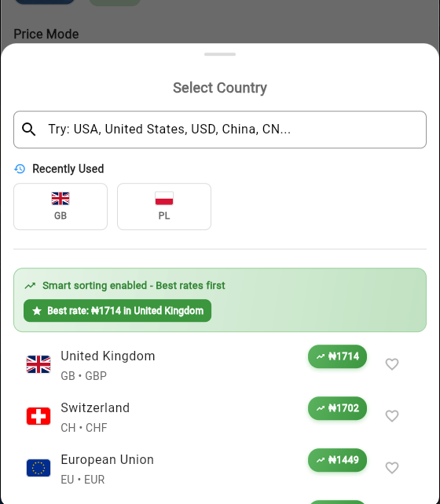Click the United Kingdom flag in list

tap(38, 364)
